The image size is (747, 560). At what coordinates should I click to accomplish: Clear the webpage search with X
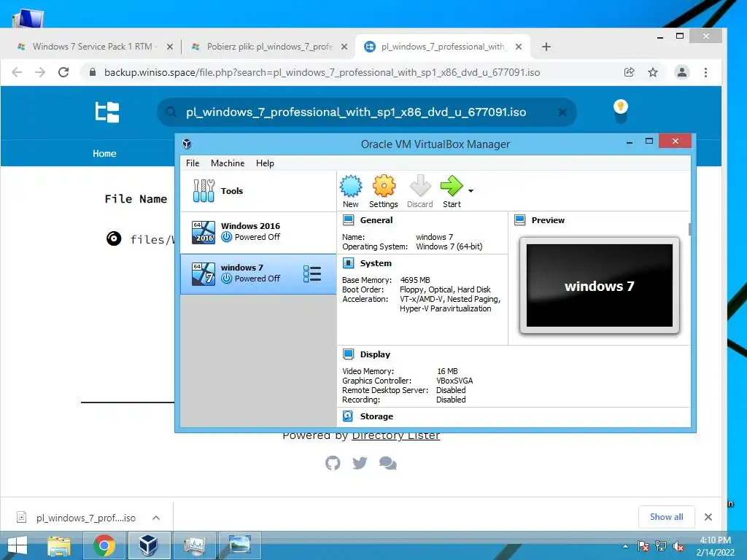tap(562, 112)
